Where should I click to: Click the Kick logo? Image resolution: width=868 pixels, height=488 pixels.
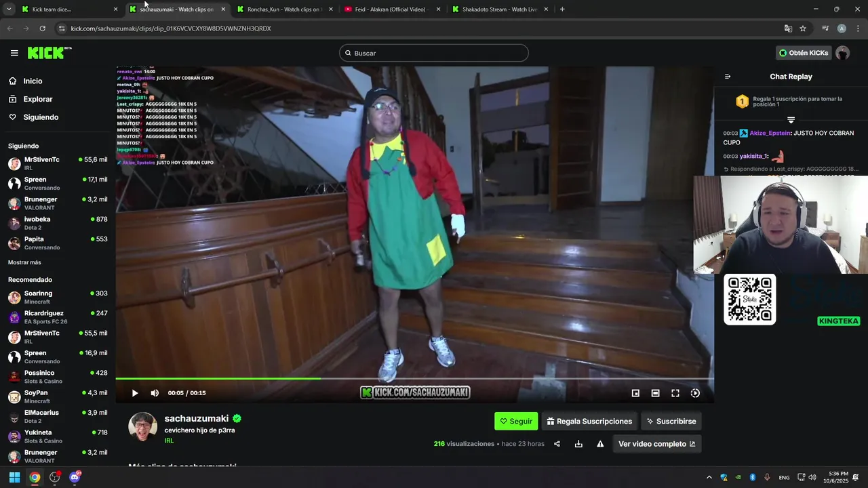(x=49, y=53)
